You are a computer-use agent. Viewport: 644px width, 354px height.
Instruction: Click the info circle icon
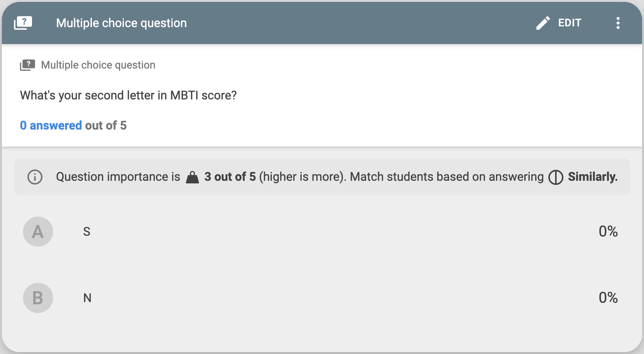pyautogui.click(x=35, y=177)
